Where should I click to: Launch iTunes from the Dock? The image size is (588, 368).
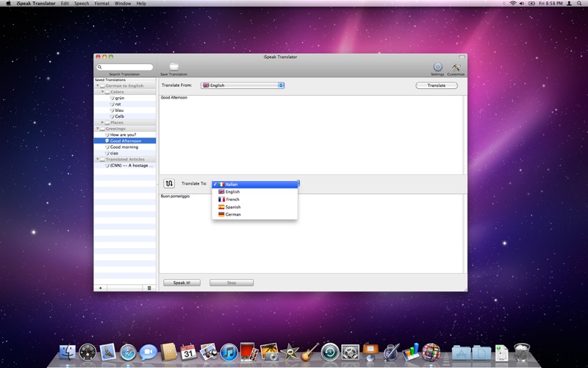pyautogui.click(x=229, y=353)
